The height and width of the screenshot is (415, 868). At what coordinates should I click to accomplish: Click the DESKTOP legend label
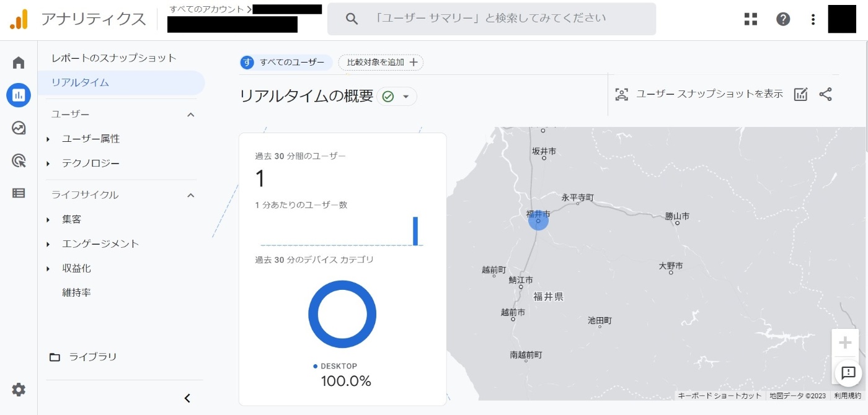click(339, 366)
